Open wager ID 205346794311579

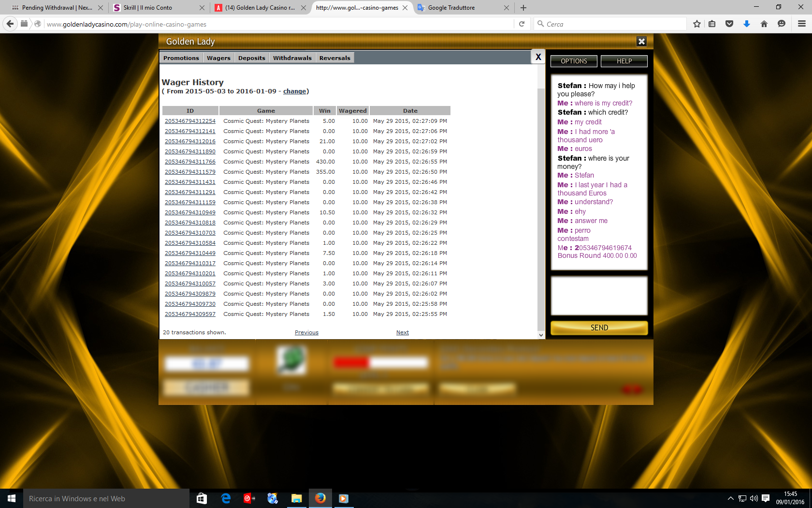tap(190, 172)
